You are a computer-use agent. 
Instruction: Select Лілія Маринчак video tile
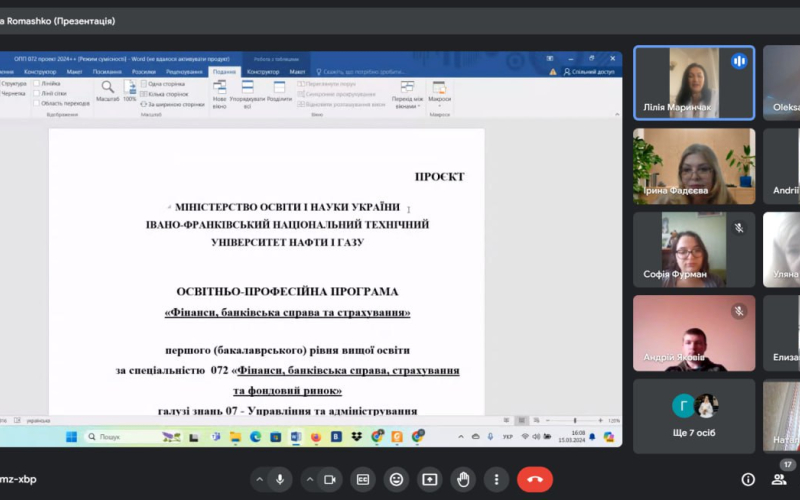click(694, 83)
